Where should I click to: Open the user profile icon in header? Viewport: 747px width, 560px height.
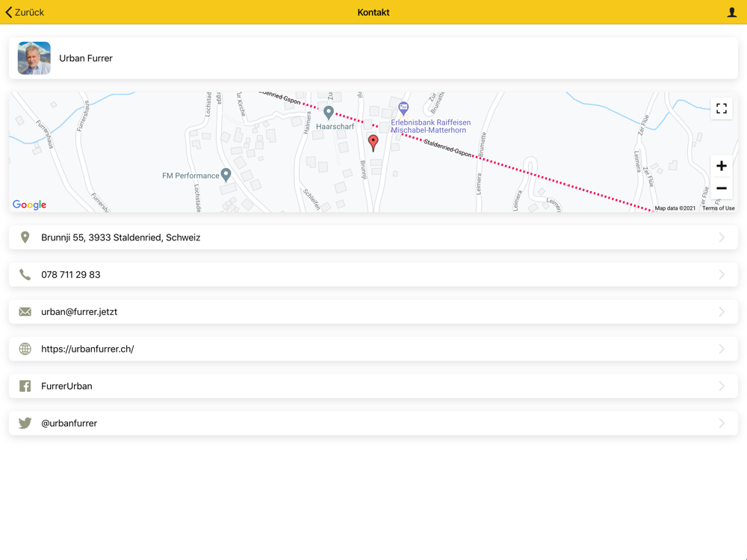tap(732, 13)
